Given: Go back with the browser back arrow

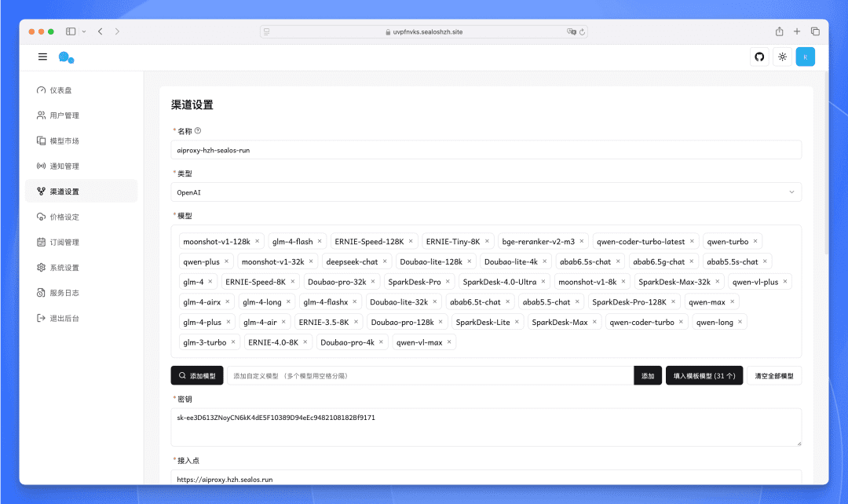Looking at the screenshot, I should (101, 31).
